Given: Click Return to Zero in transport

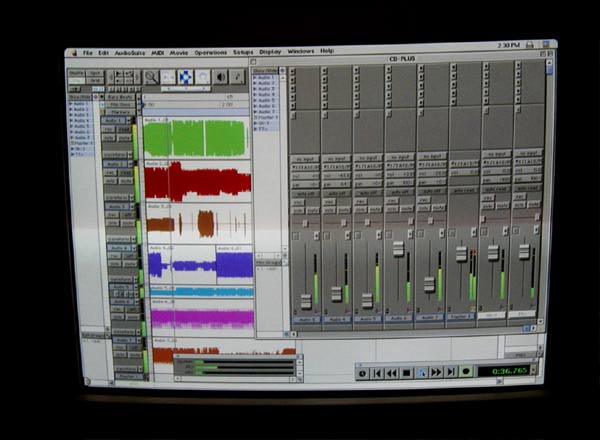Looking at the screenshot, I should pyautogui.click(x=378, y=372).
